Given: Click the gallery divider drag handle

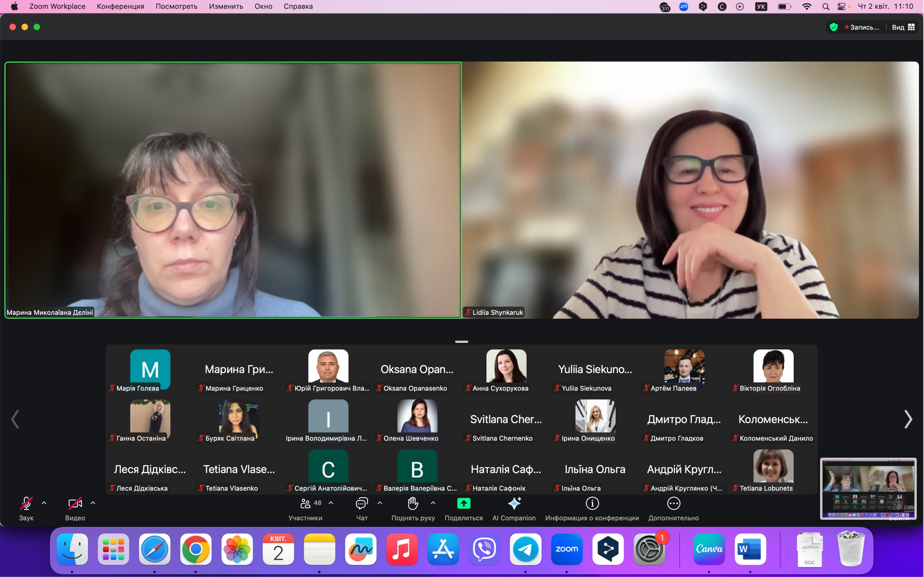Looking at the screenshot, I should coord(462,341).
